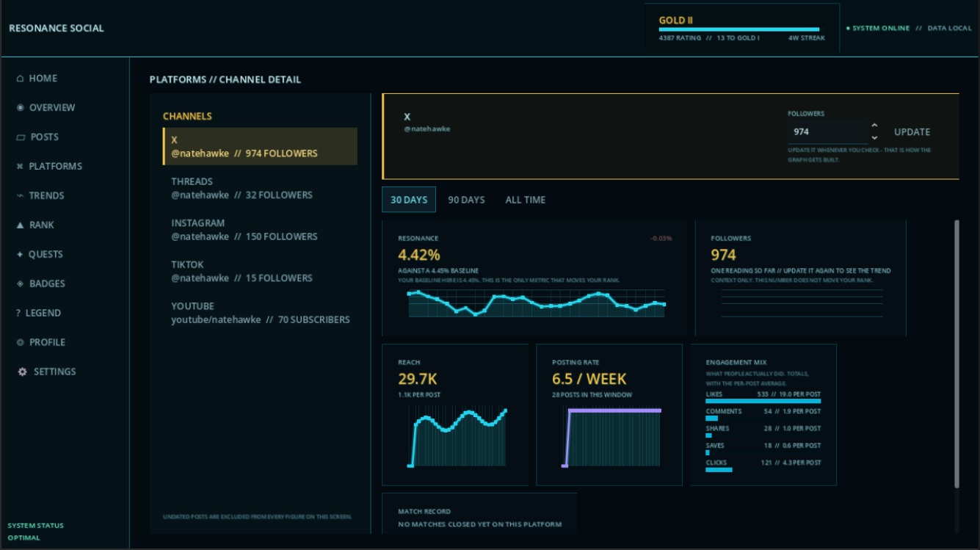This screenshot has height=550, width=980.
Task: Select the X channel with 974 followers
Action: 260,146
